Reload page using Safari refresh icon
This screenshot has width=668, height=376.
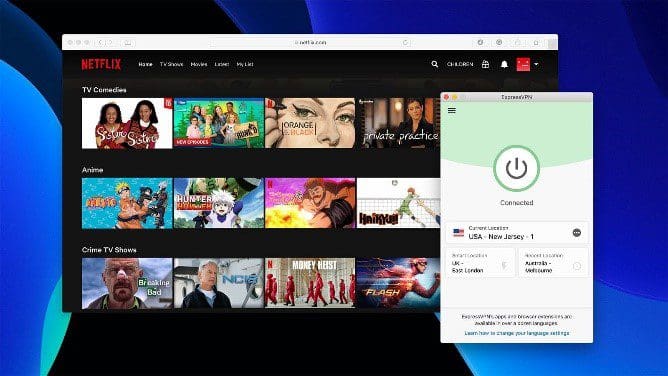[406, 42]
